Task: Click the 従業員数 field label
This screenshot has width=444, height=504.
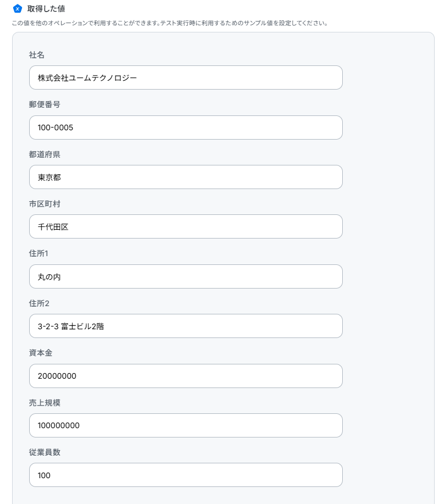Action: (45, 452)
